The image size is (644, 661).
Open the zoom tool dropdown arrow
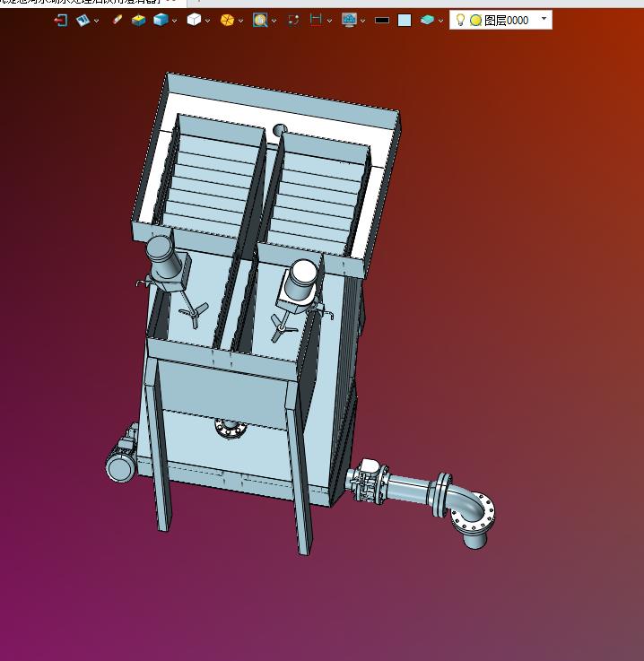[274, 21]
